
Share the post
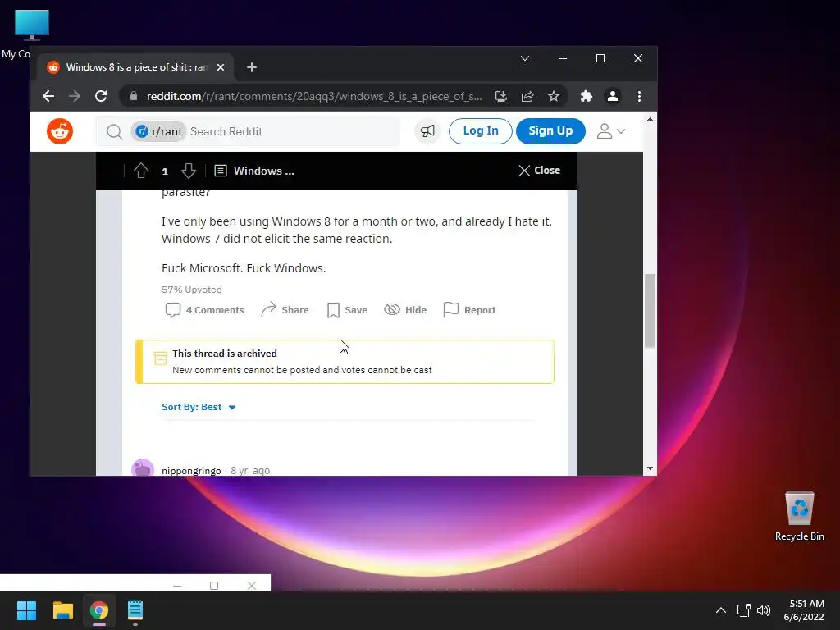[x=285, y=310]
